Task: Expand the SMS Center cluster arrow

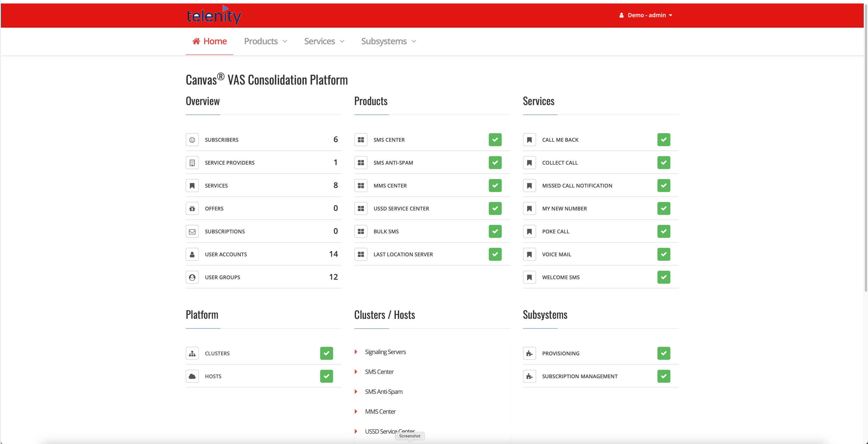Action: point(356,372)
